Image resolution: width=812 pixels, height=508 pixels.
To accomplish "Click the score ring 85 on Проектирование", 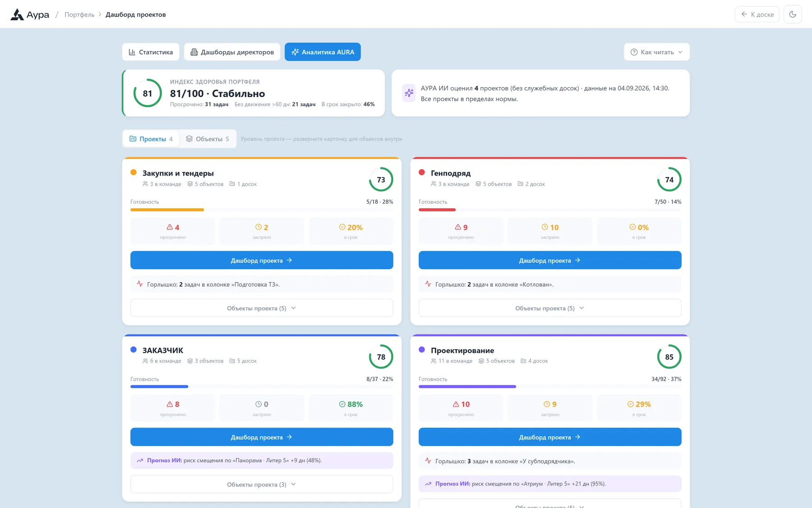I will (669, 357).
